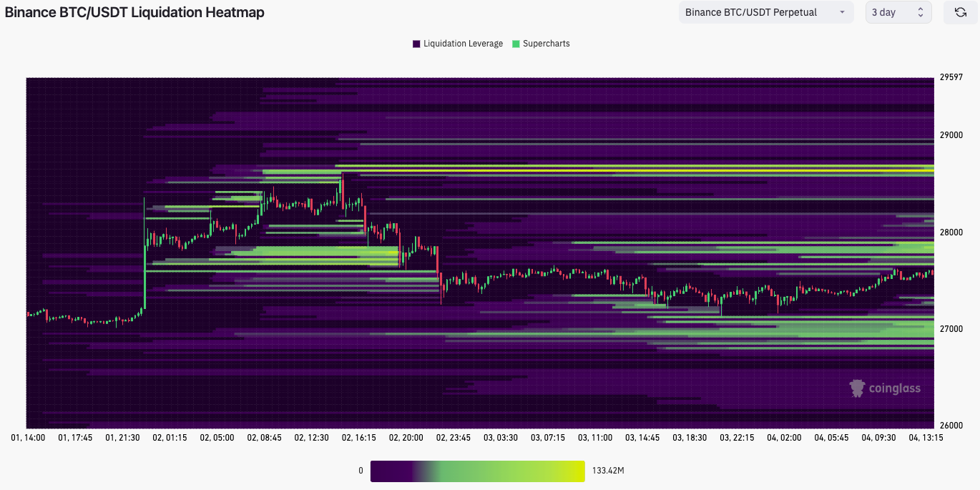The width and height of the screenshot is (980, 490).
Task: Click the 02, 16:15 time axis label
Action: click(358, 437)
